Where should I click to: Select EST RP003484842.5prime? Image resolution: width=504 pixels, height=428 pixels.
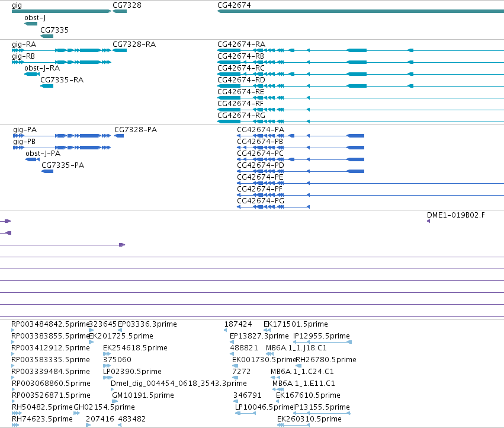[50, 324]
